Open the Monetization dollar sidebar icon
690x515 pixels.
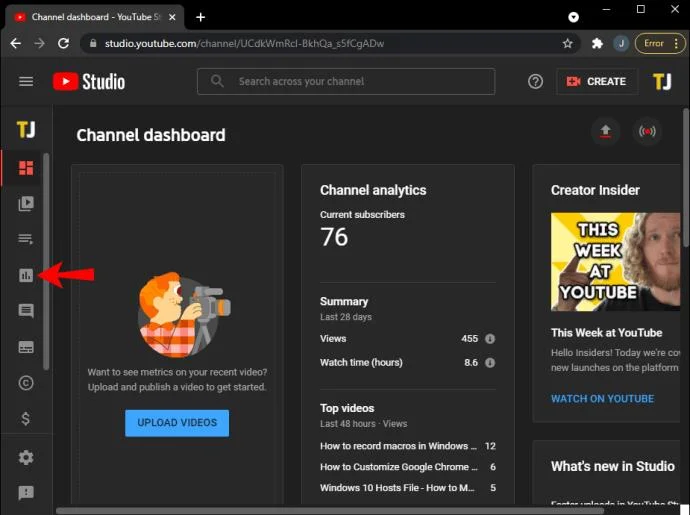(26, 418)
